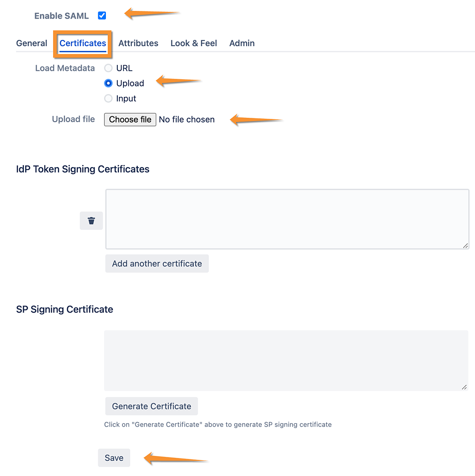The image size is (475, 476).
Task: Click the Enable SAML label text
Action: coord(61,16)
